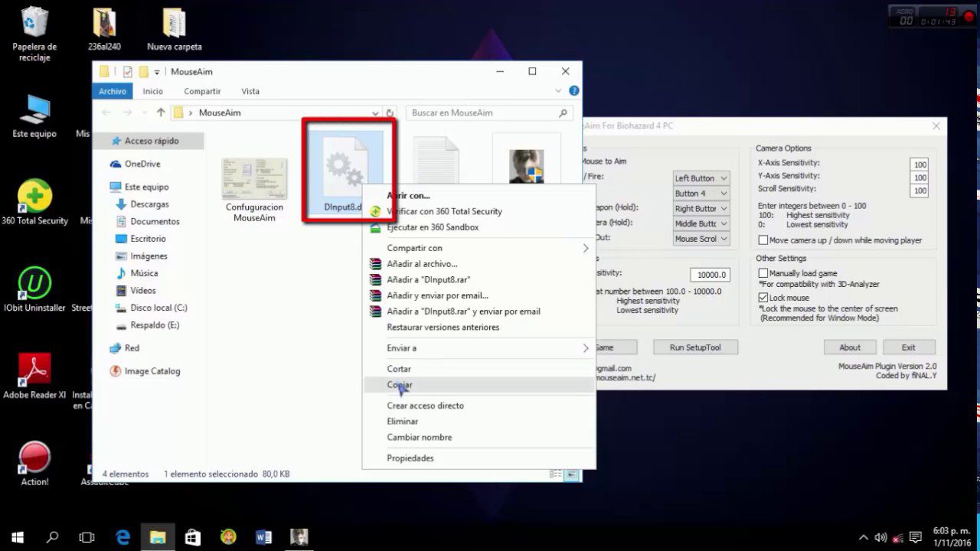This screenshot has height=551, width=980.
Task: Choose Copiar from the context menu
Action: 479,385
